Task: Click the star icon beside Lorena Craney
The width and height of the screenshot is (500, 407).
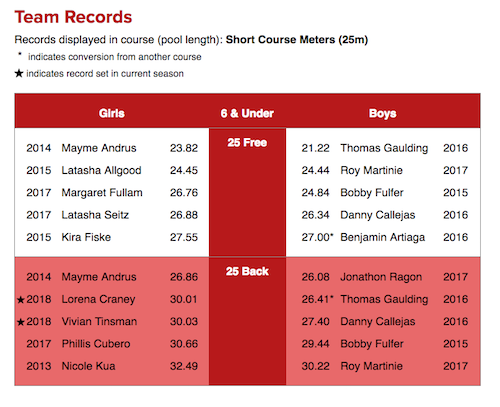Action: pyautogui.click(x=21, y=300)
